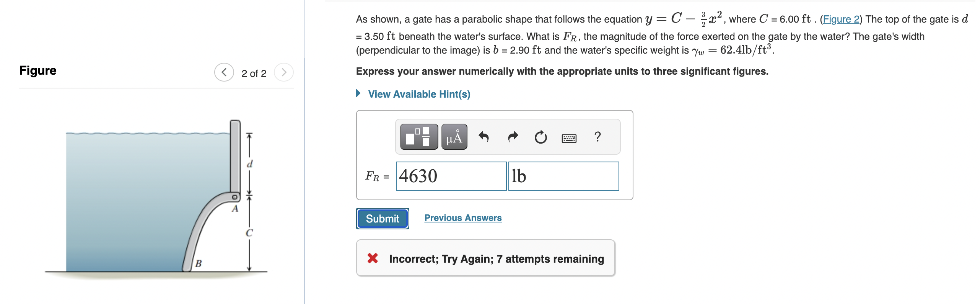Screen dimensions: 980x304
Task: Click the question mark help icon
Action: tap(597, 137)
